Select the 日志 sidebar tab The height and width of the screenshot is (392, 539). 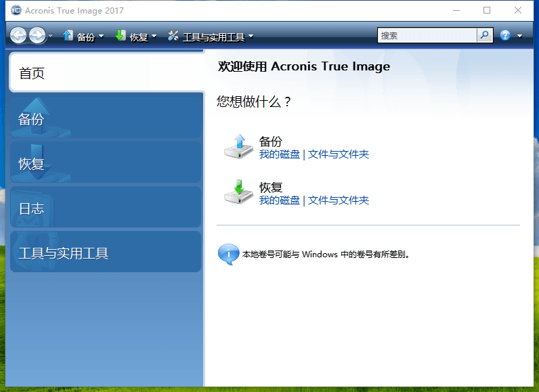tap(106, 206)
